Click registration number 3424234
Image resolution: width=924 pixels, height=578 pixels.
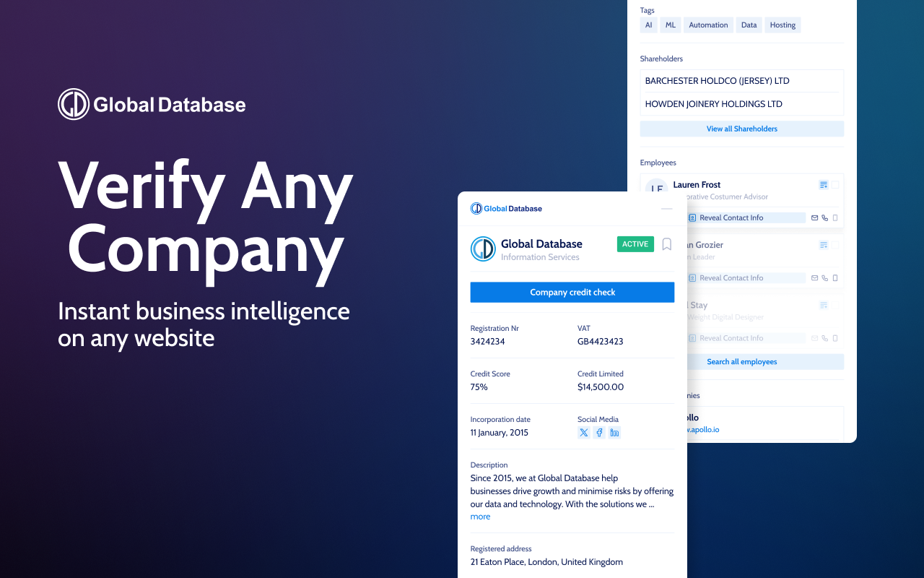(x=487, y=341)
